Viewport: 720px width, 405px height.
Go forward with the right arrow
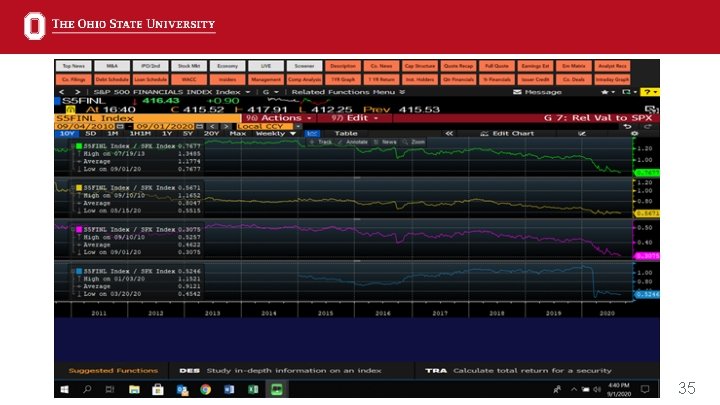click(x=78, y=92)
